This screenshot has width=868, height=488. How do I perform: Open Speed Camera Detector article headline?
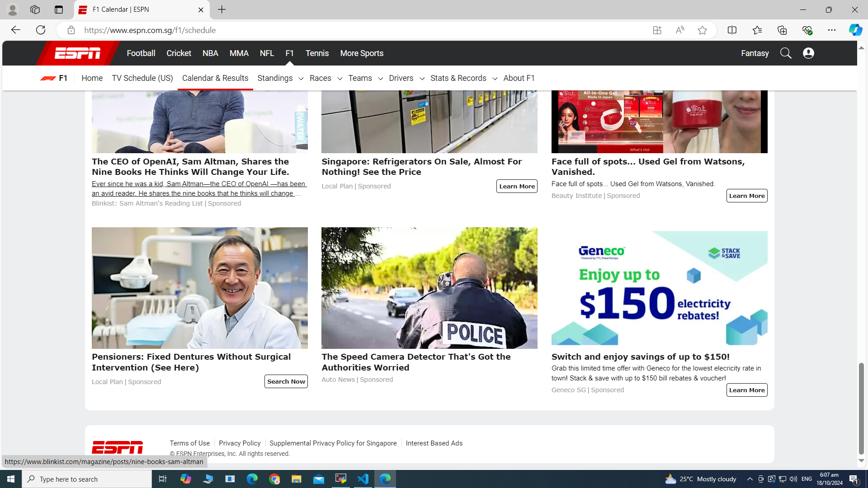pyautogui.click(x=416, y=362)
